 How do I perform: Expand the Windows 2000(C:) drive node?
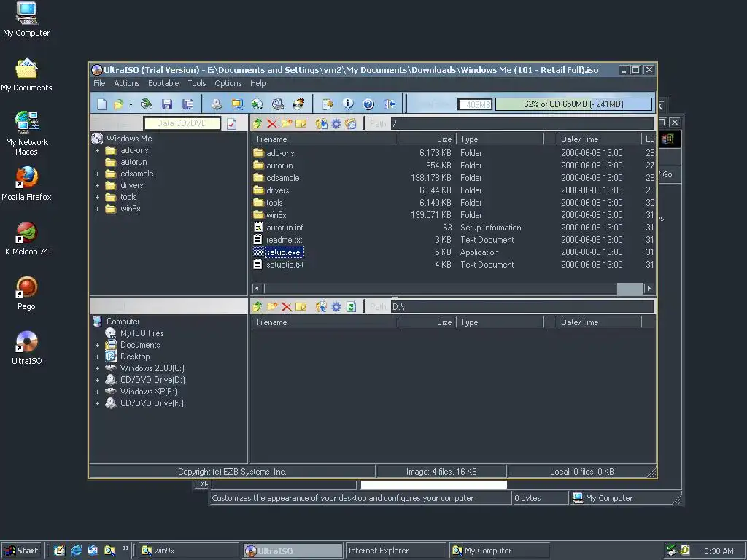click(97, 368)
